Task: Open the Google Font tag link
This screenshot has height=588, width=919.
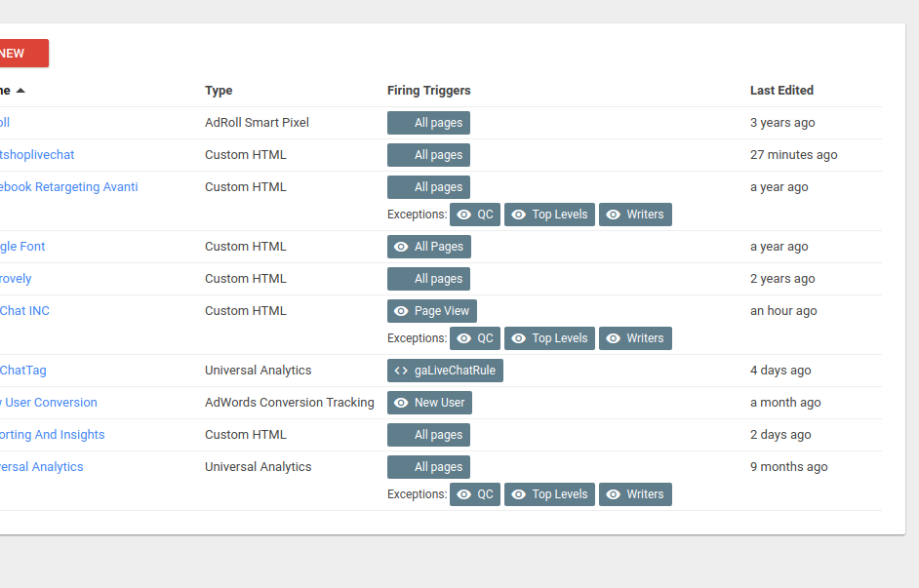Action: (22, 247)
